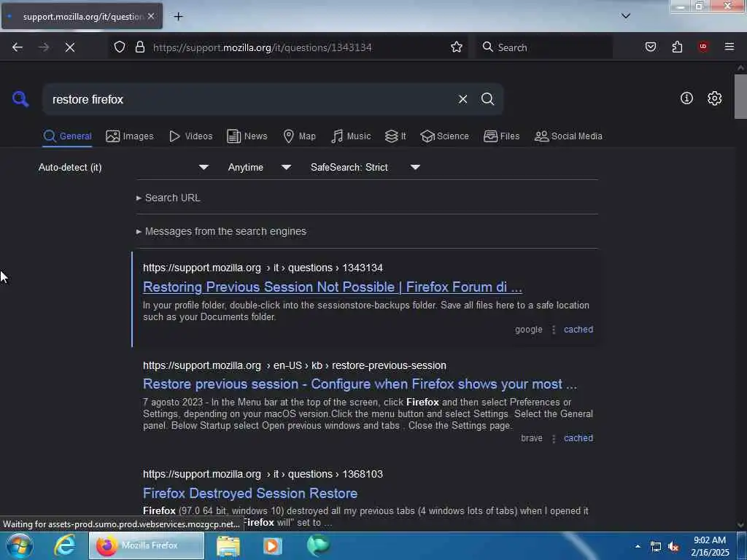Open search preferences gear icon

pyautogui.click(x=714, y=98)
